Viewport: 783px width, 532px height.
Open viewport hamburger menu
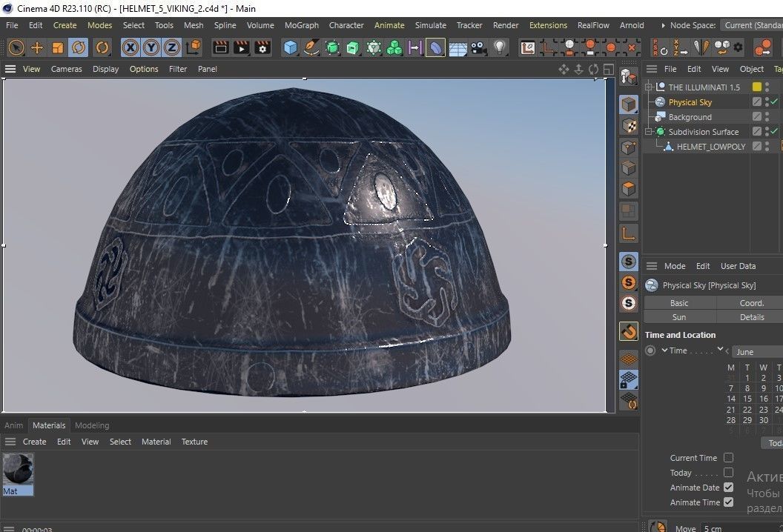point(10,69)
